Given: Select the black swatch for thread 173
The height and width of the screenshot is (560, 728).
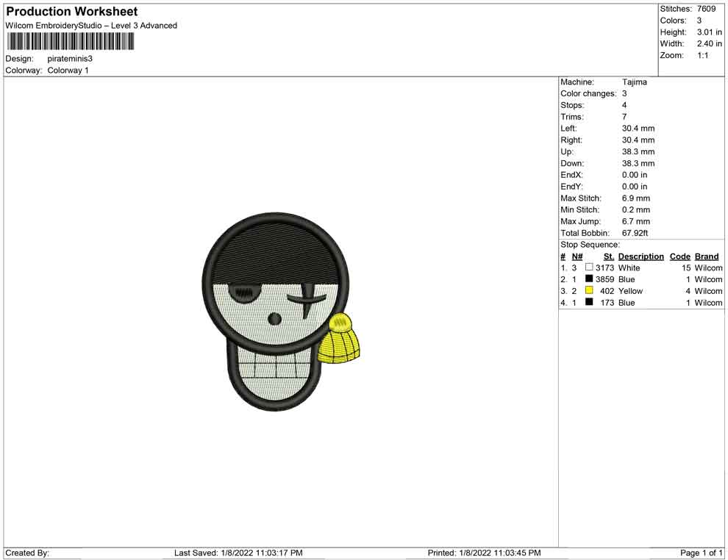Looking at the screenshot, I should click(589, 302).
